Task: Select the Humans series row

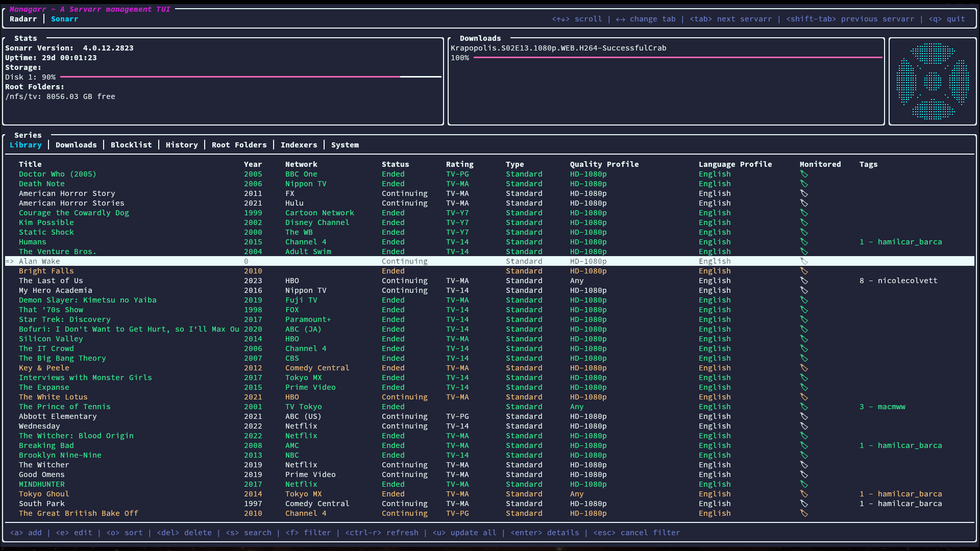Action: pyautogui.click(x=33, y=242)
